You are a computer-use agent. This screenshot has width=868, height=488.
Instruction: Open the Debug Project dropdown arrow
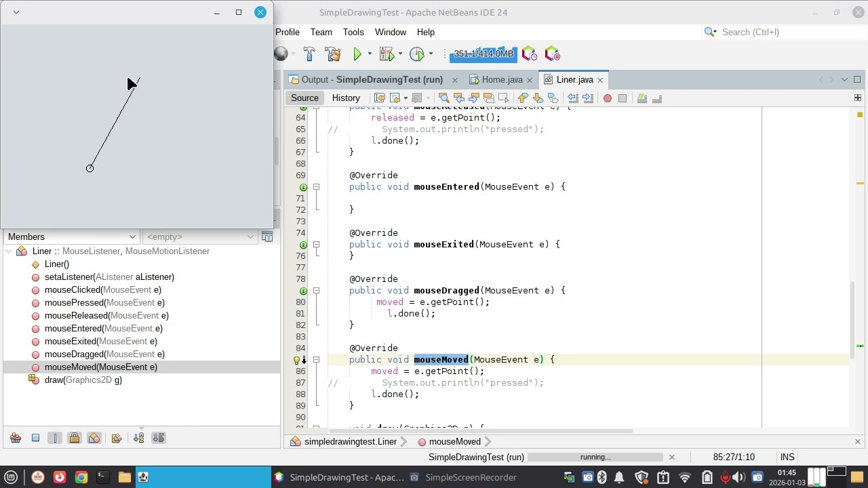point(400,54)
